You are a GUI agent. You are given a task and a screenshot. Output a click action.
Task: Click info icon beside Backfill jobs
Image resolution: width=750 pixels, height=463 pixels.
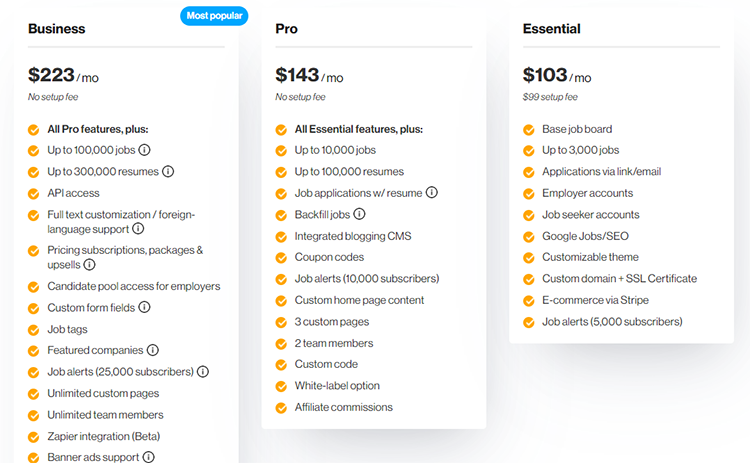pos(359,214)
